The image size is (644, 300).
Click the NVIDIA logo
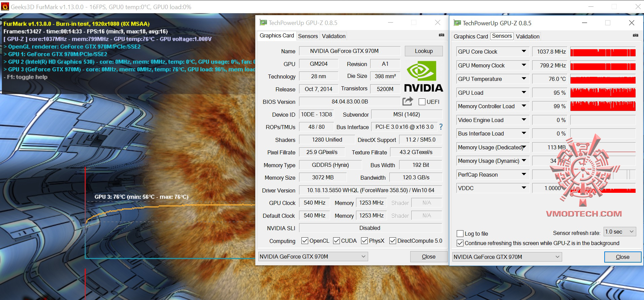pyautogui.click(x=423, y=77)
